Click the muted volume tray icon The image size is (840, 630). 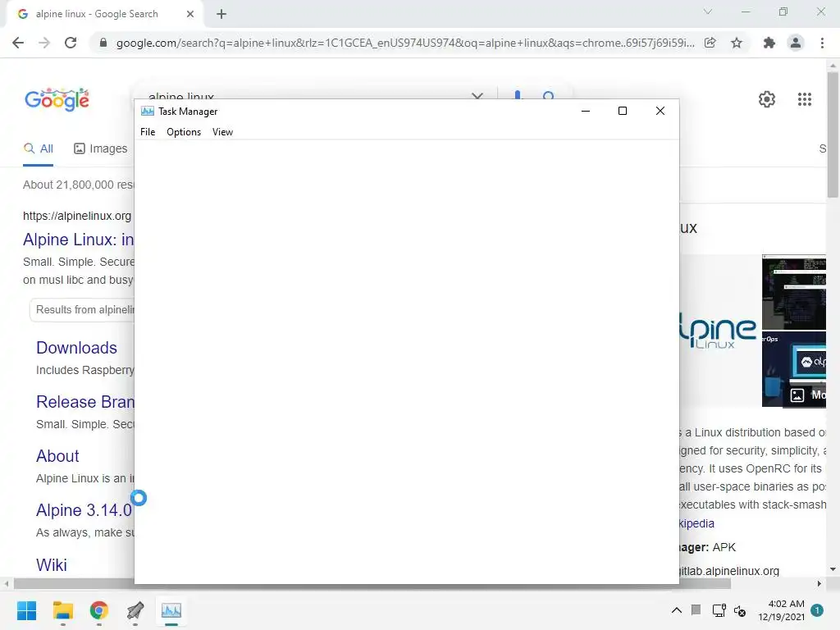[740, 610]
